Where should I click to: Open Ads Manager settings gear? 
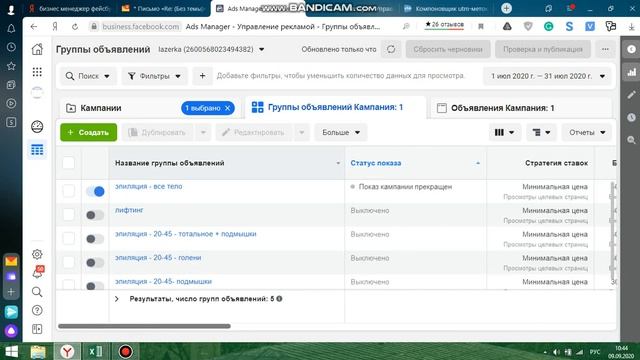point(37,254)
